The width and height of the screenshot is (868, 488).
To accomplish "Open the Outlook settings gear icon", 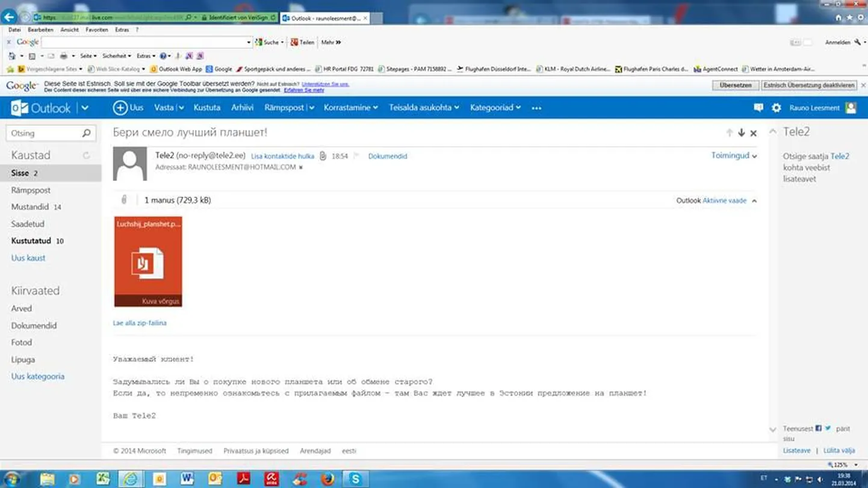I will coord(777,108).
